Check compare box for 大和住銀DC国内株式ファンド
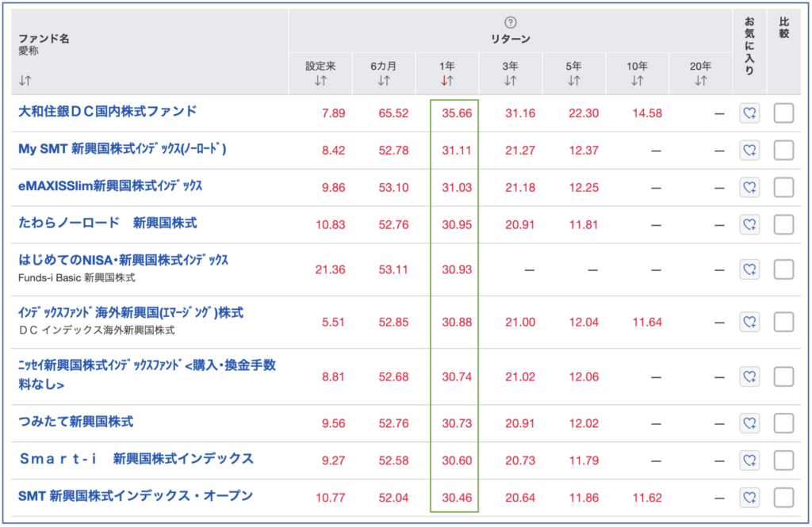812x527 pixels. point(783,113)
